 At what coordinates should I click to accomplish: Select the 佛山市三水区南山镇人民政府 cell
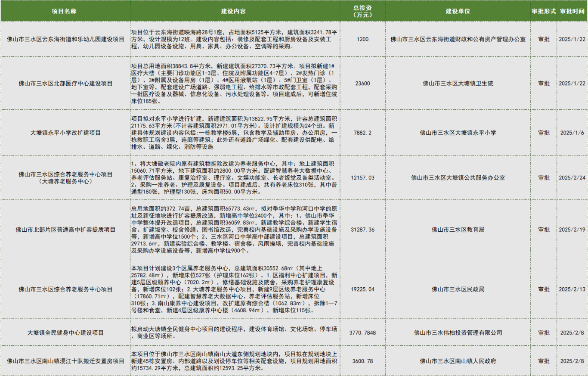458,361
